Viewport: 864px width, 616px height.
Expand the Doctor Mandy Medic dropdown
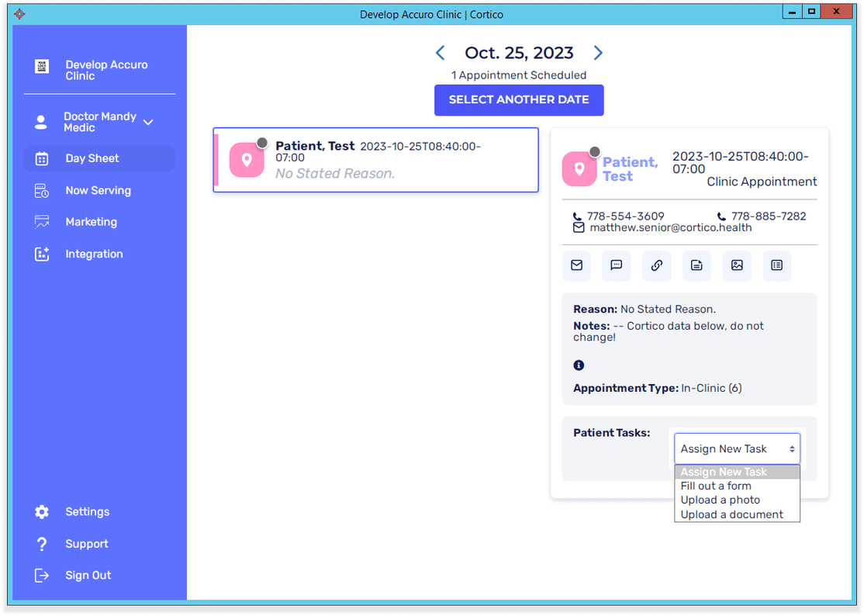(147, 121)
